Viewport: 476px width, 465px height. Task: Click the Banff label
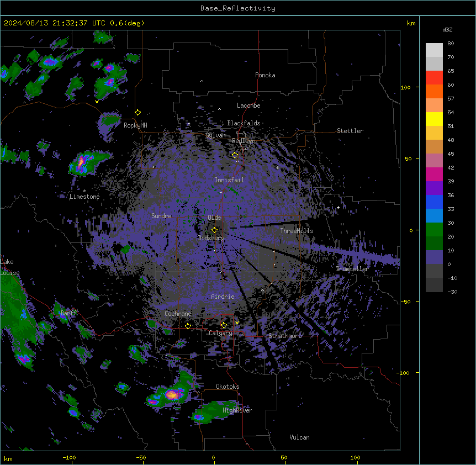point(68,313)
